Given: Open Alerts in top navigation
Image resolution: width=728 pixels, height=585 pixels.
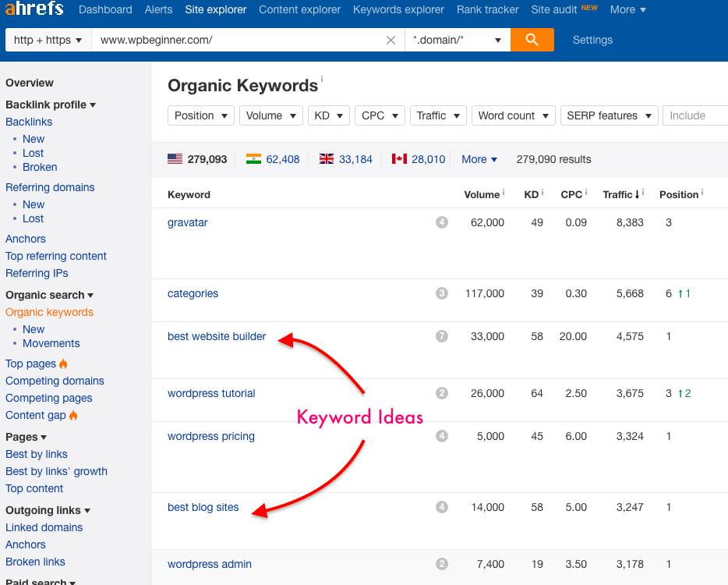Looking at the screenshot, I should point(158,10).
